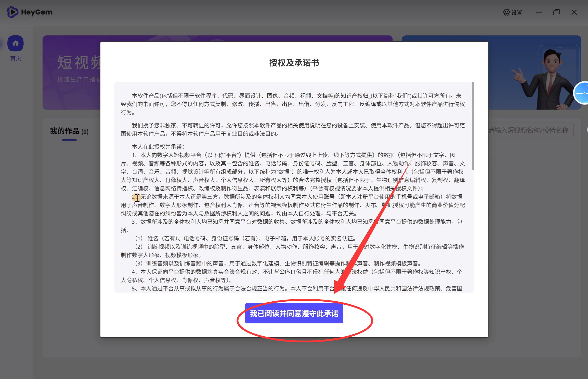This screenshot has width=588, height=379.
Task: Close the HeyGem application window
Action: pos(574,12)
